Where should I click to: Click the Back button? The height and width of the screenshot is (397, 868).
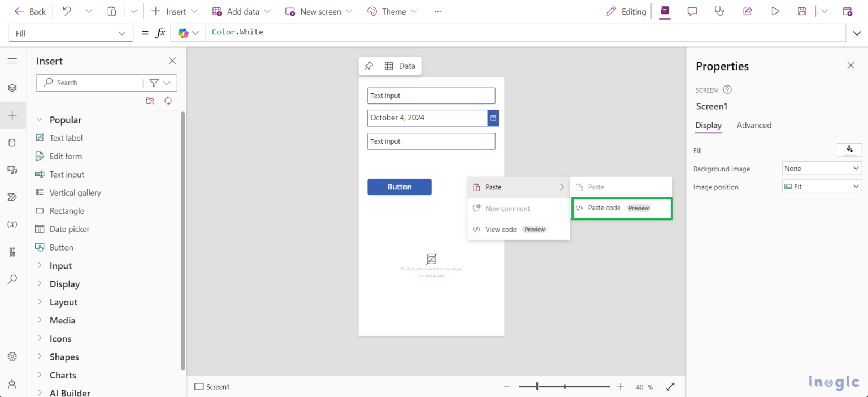[x=31, y=11]
